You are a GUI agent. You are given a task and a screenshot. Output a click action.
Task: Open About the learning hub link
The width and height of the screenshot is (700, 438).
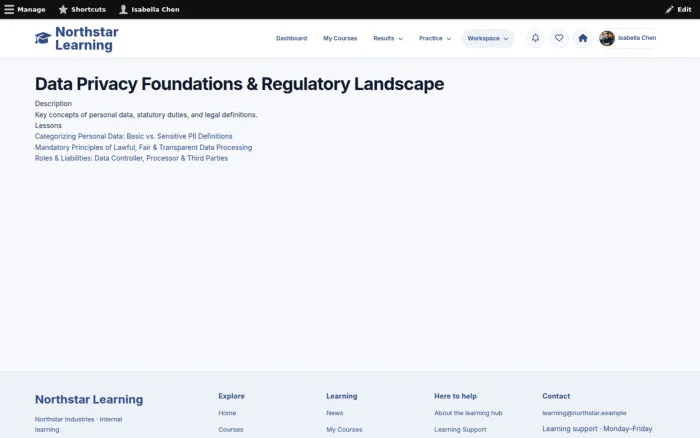point(468,413)
